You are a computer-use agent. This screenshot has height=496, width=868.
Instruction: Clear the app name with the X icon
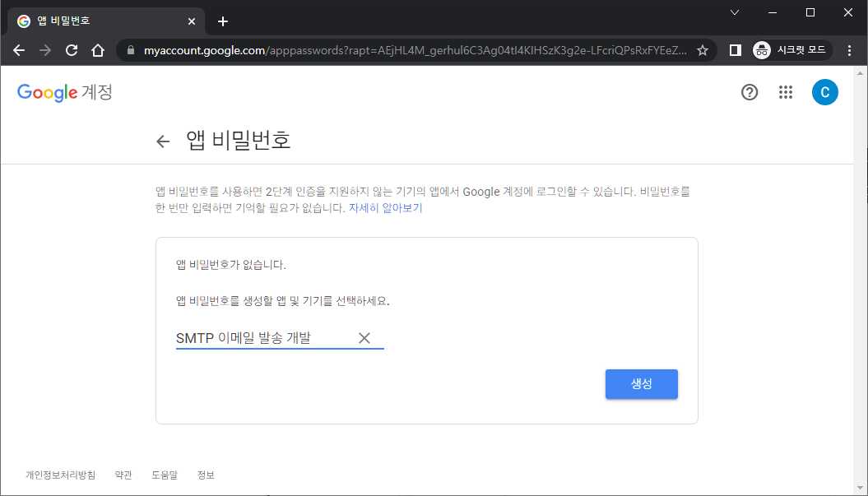364,338
